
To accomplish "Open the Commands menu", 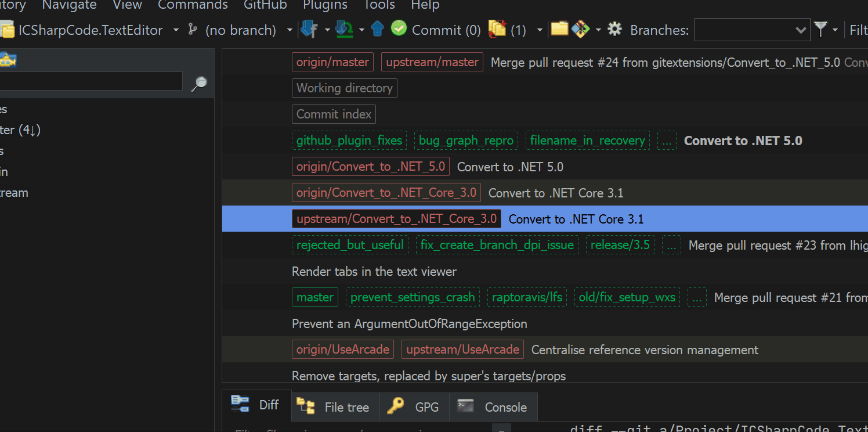I will pyautogui.click(x=193, y=6).
